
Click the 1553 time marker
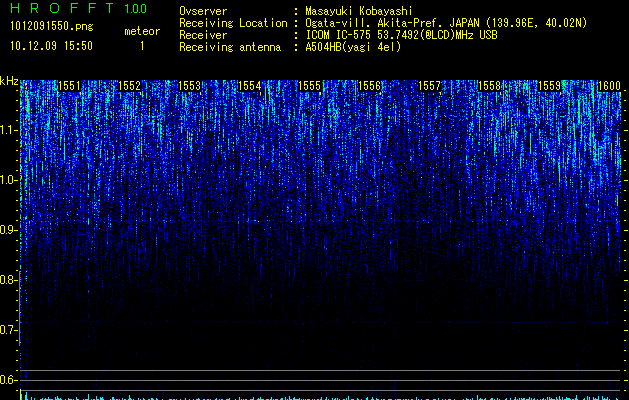tap(189, 86)
